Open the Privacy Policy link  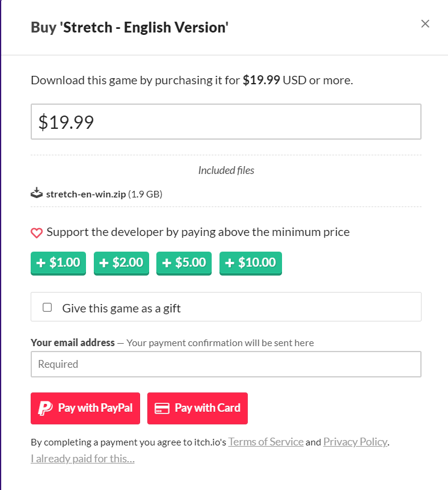[355, 442]
